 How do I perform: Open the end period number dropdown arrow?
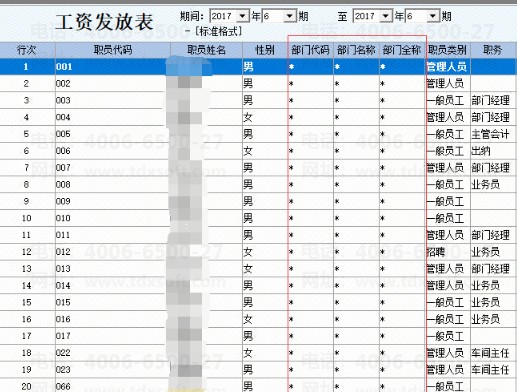click(x=433, y=16)
